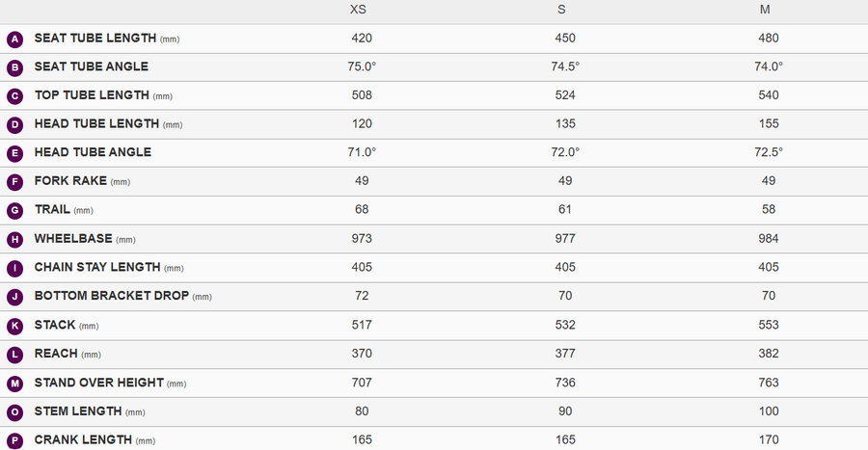Select the purple E Head Tube Angle icon
Image resolution: width=868 pixels, height=450 pixels.
point(14,153)
